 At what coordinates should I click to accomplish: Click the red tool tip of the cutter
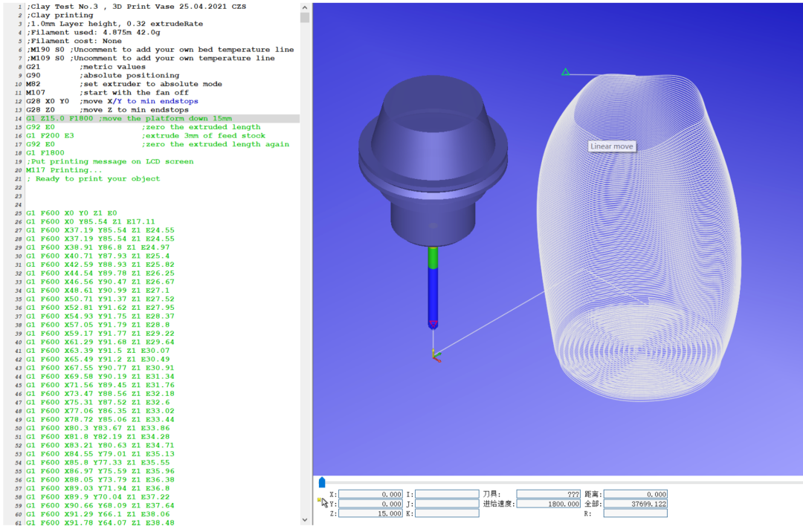[x=433, y=323]
